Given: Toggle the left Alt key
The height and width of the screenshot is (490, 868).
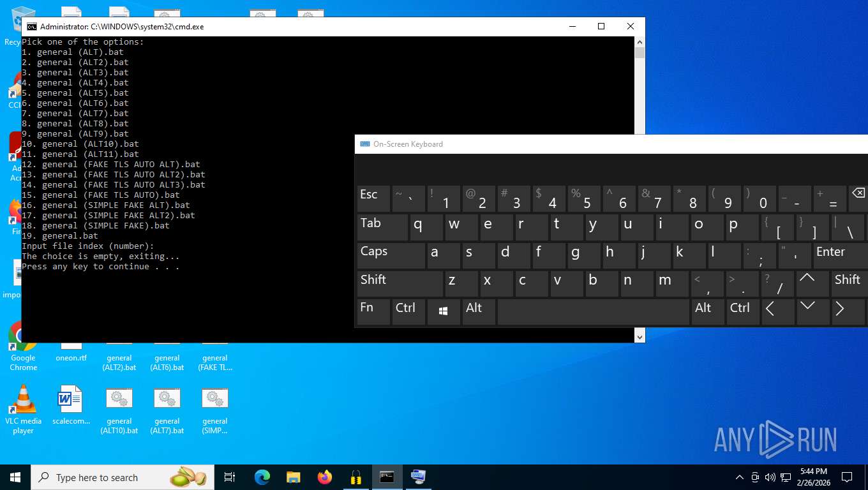Looking at the screenshot, I should [479, 312].
